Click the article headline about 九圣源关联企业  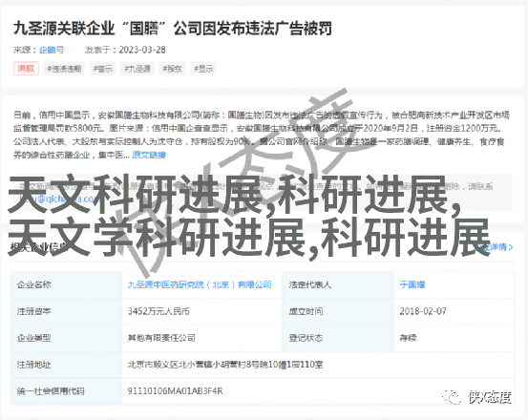coord(173,29)
